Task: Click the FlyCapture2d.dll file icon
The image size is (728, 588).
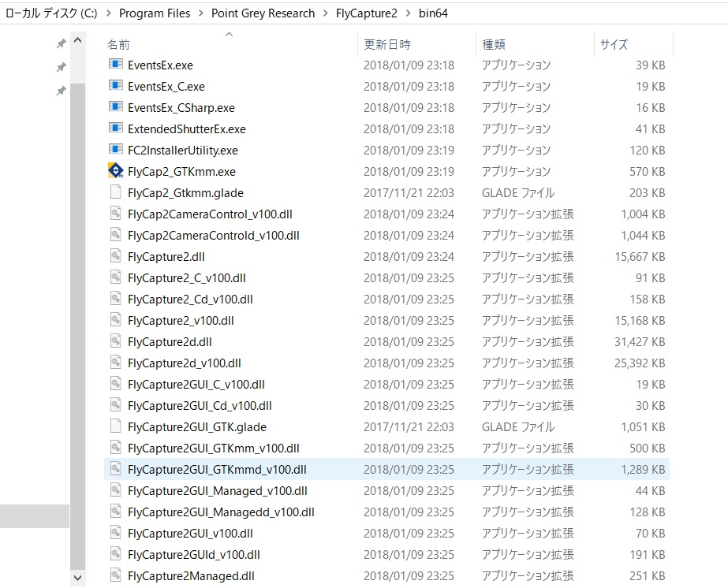Action: click(116, 341)
